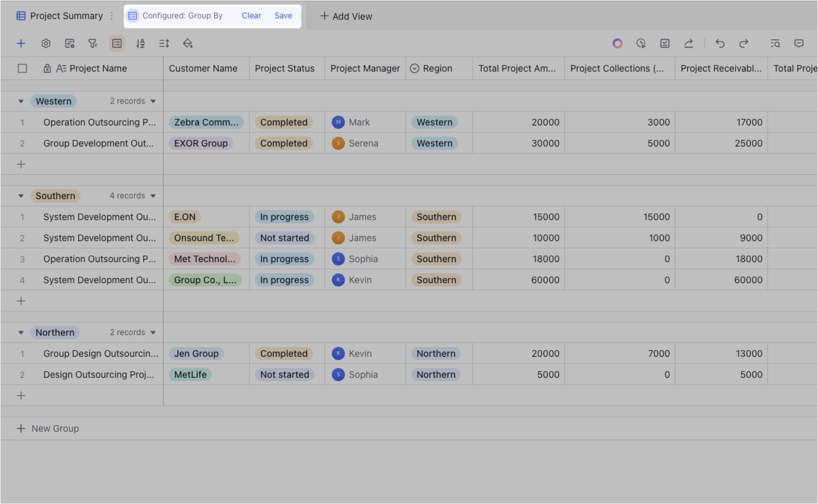
Task: Redo the last action
Action: (744, 43)
